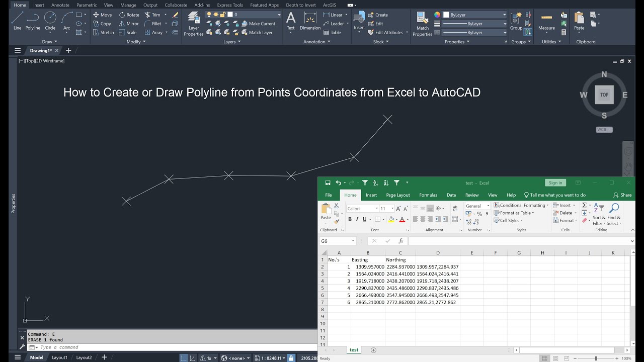Toggle Bold in Excel font group
The height and width of the screenshot is (362, 644).
tap(350, 219)
